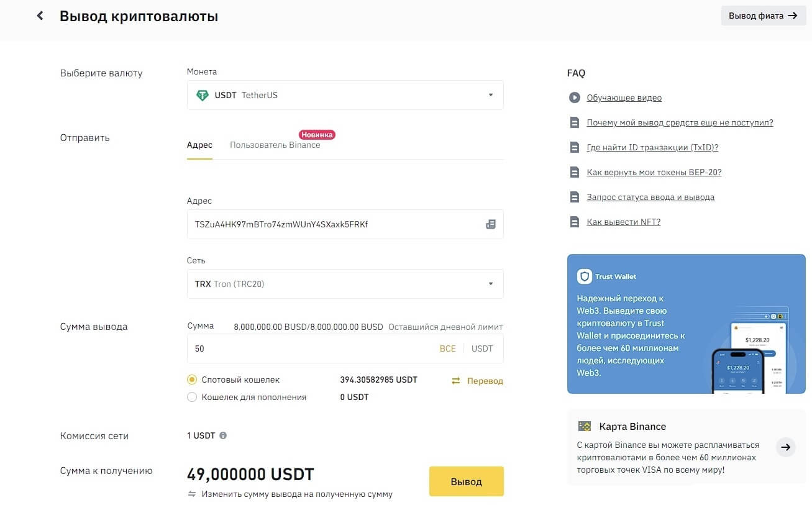Click the Tether USDT coin logo
Screen dimensions: 812x505
[x=203, y=95]
